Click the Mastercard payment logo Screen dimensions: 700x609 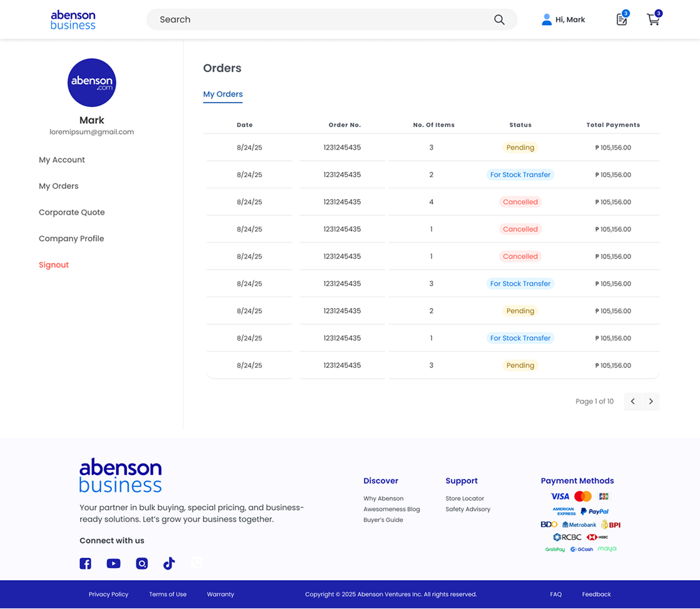tap(583, 496)
